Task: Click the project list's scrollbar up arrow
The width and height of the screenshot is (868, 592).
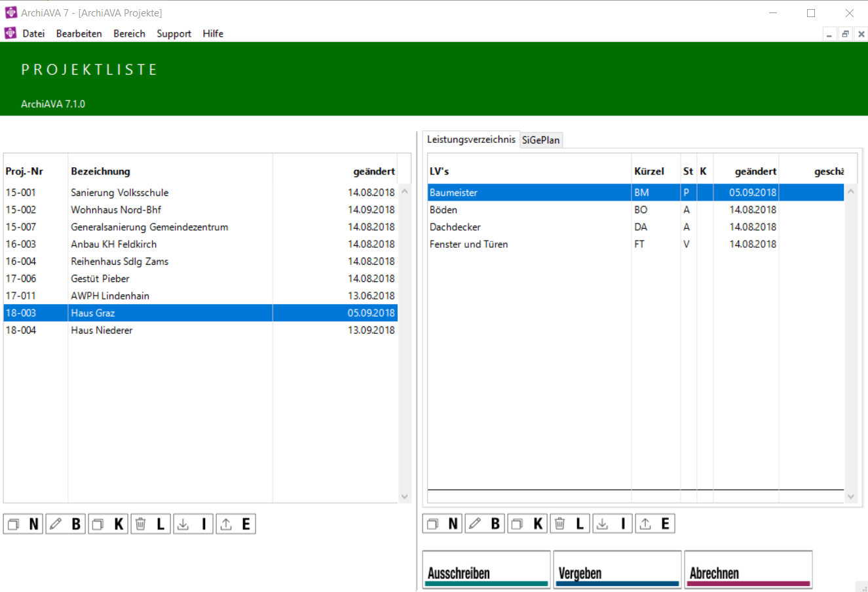Action: pyautogui.click(x=404, y=191)
